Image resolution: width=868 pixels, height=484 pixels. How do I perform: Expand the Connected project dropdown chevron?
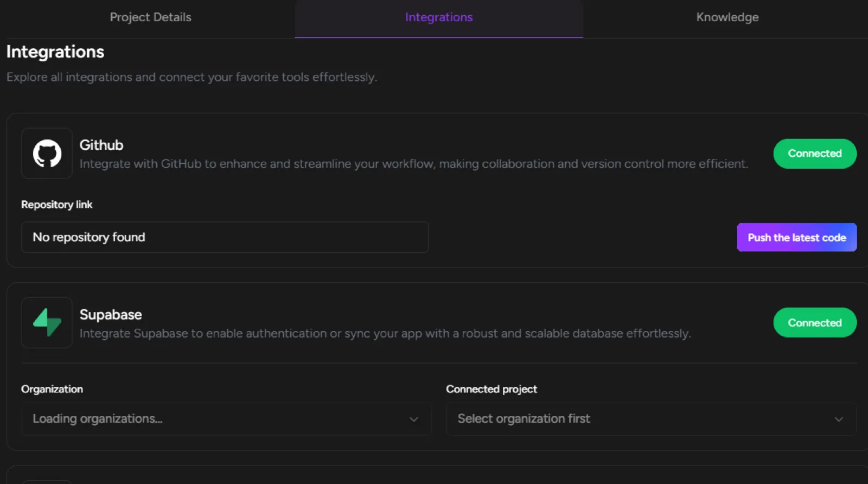point(839,419)
